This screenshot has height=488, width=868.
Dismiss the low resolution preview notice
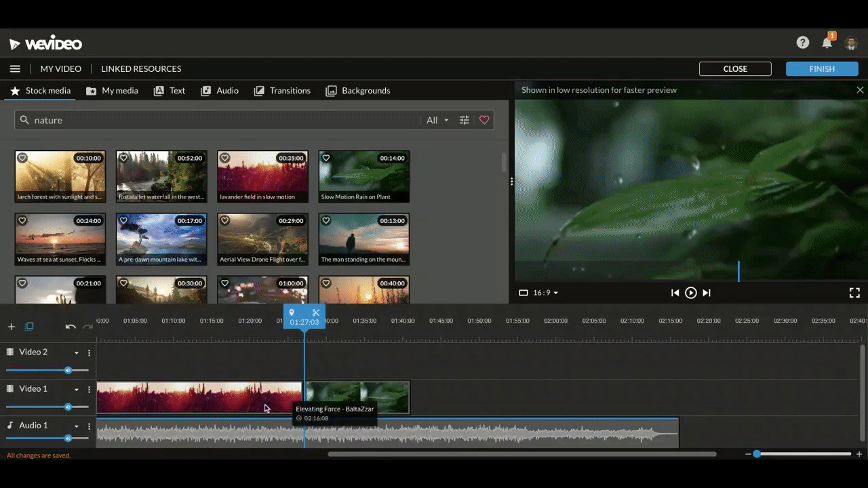860,90
